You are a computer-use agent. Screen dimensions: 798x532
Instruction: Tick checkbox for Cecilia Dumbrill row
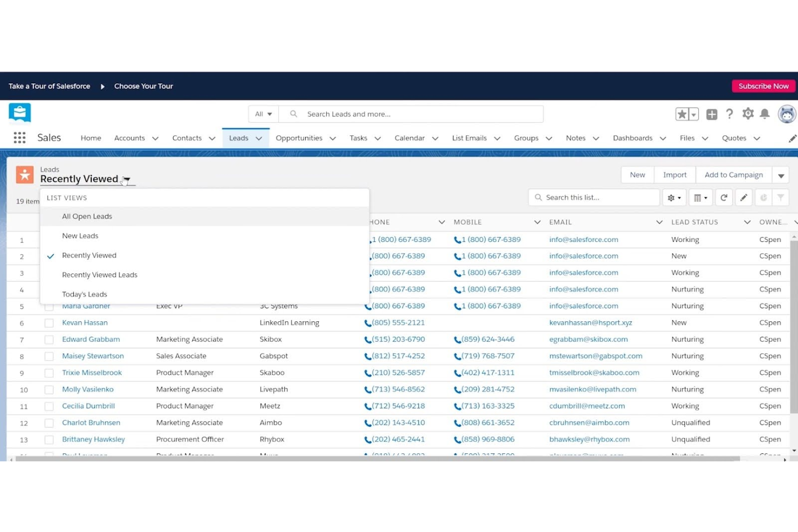[49, 406]
